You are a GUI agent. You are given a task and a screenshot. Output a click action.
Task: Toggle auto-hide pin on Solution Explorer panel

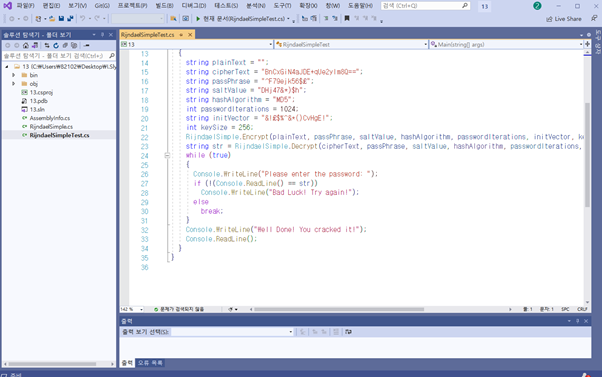[102, 35]
